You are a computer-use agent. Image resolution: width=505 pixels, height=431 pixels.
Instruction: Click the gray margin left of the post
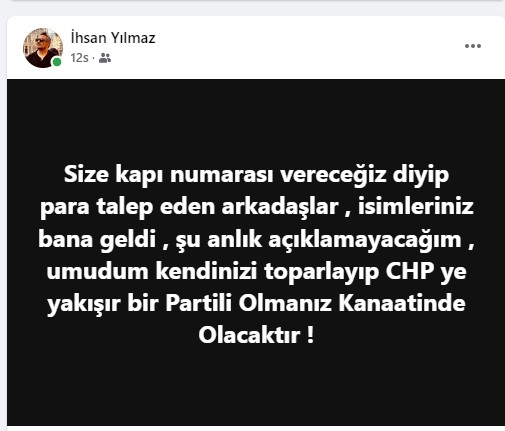[x=3, y=233]
